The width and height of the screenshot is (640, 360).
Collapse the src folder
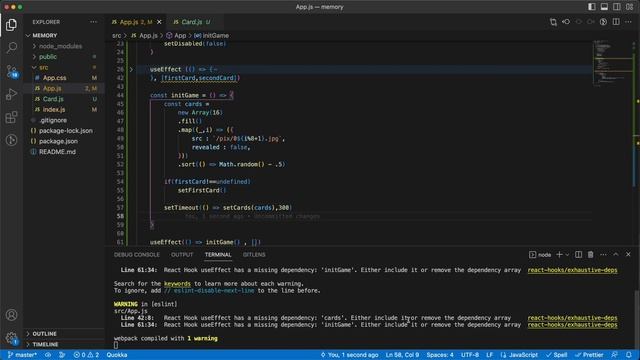tap(64, 67)
